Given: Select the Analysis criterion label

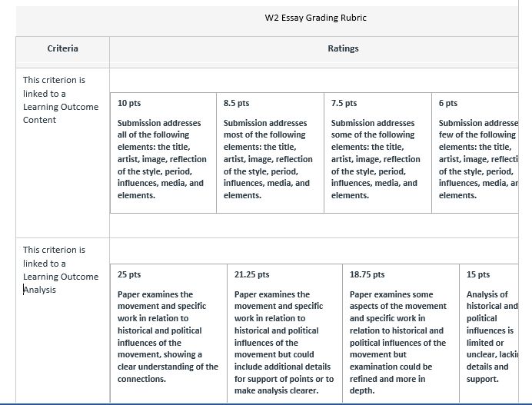Looking at the screenshot, I should tap(41, 290).
